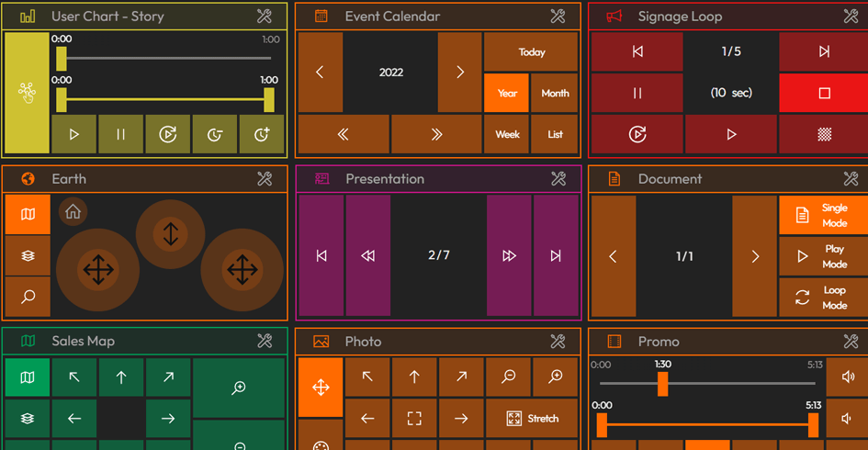Go to previous page in Document
The image size is (868, 450).
[614, 256]
